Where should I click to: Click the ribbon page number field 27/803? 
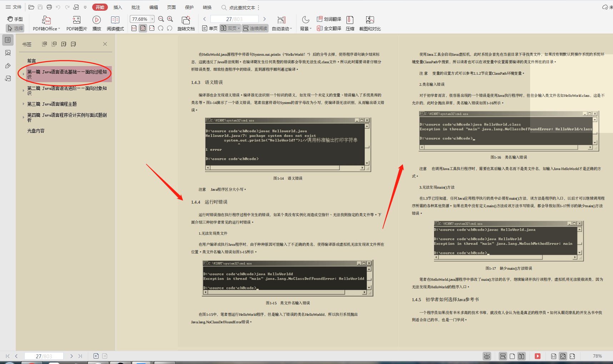pos(234,19)
